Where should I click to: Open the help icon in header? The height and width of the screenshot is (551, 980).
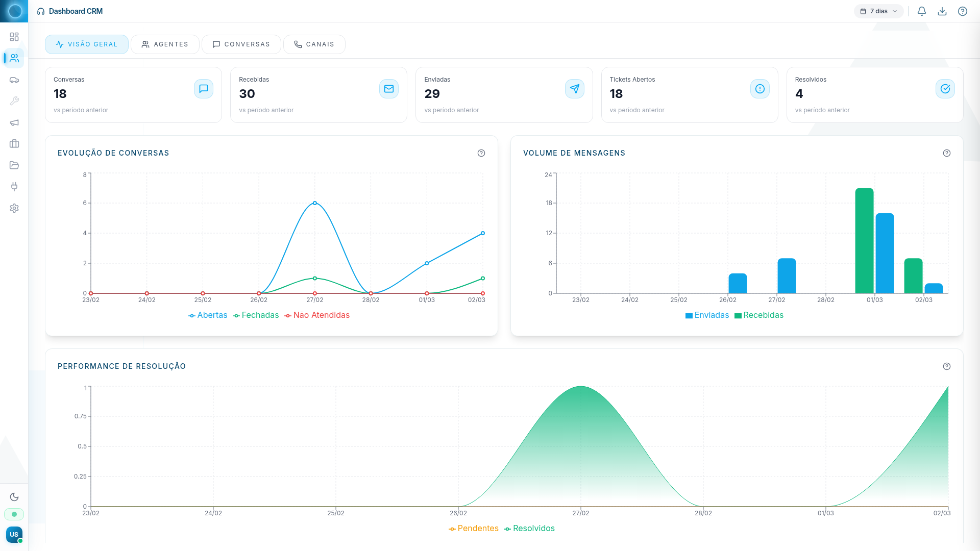click(x=962, y=11)
